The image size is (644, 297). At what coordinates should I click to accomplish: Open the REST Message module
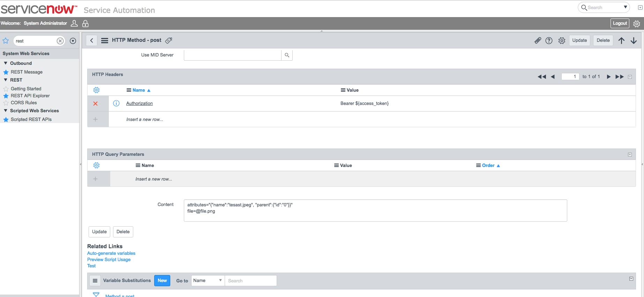[x=27, y=72]
